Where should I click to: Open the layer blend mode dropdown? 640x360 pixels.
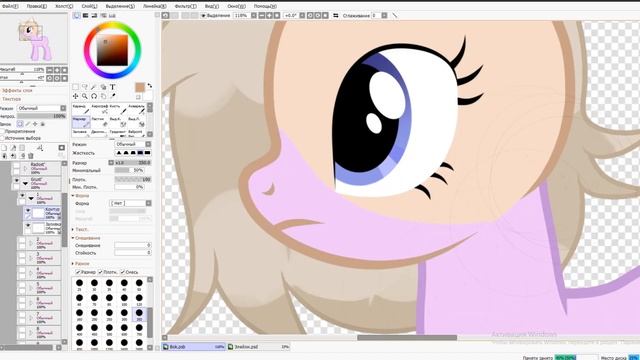(41, 108)
